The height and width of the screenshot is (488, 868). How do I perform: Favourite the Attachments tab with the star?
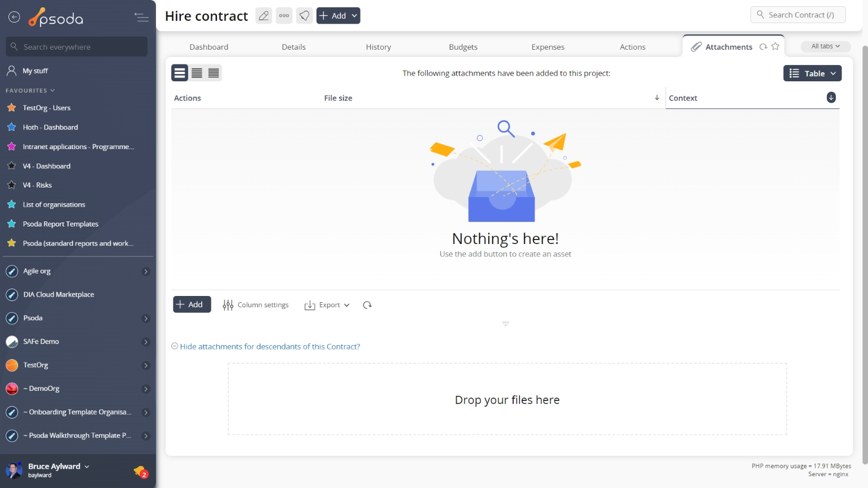(775, 46)
